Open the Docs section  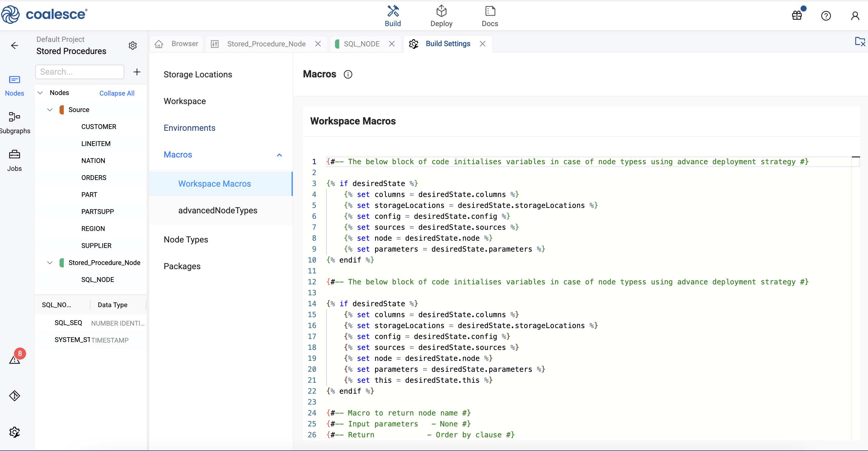pos(490,15)
